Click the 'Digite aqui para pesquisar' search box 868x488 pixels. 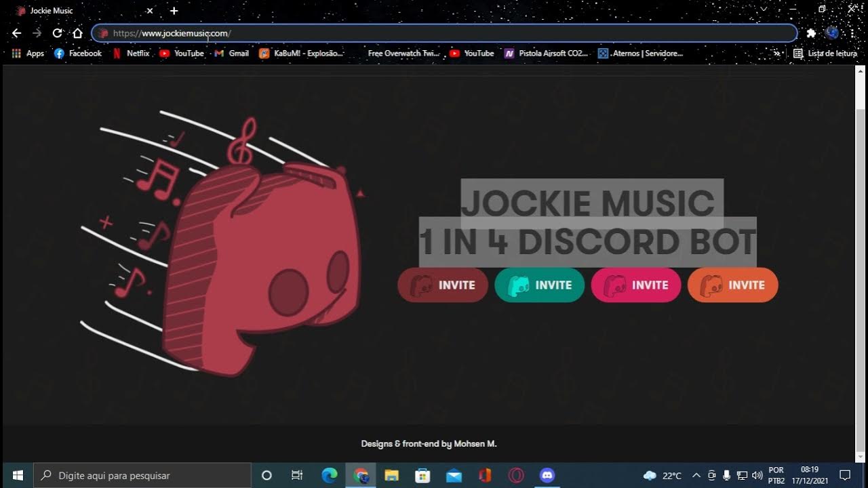point(142,476)
